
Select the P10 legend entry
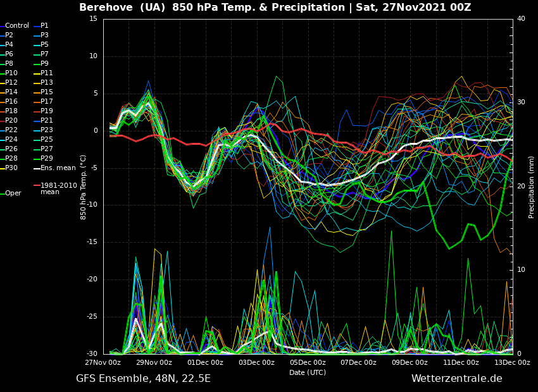pos(11,73)
